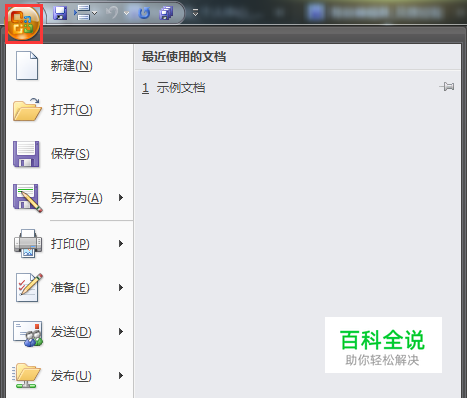Expand the 另存为(A) submenu arrow
467x398 pixels.
coord(121,198)
